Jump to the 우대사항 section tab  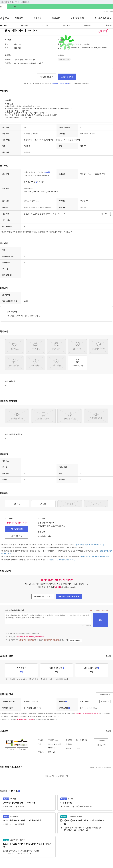pos(45,26)
